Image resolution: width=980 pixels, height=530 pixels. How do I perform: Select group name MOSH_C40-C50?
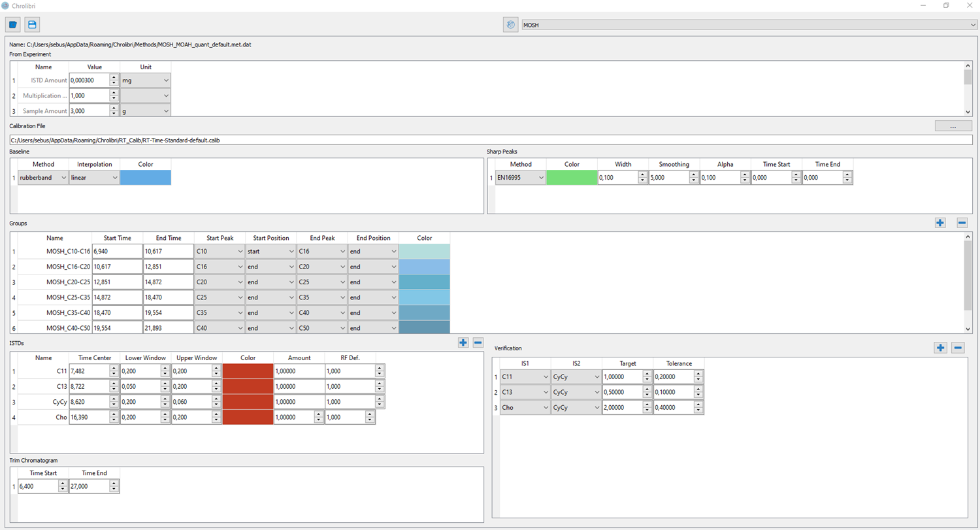(68, 328)
